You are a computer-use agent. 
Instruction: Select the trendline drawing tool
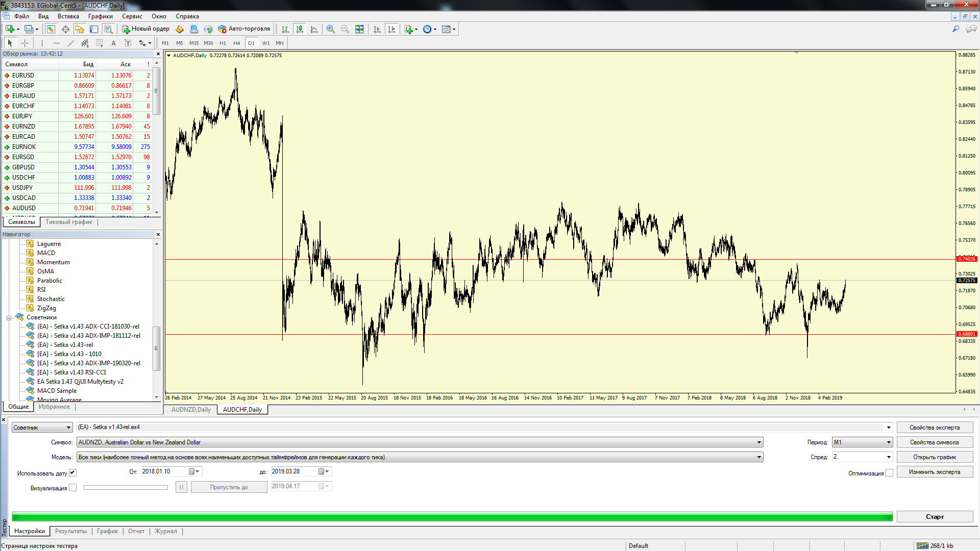71,43
